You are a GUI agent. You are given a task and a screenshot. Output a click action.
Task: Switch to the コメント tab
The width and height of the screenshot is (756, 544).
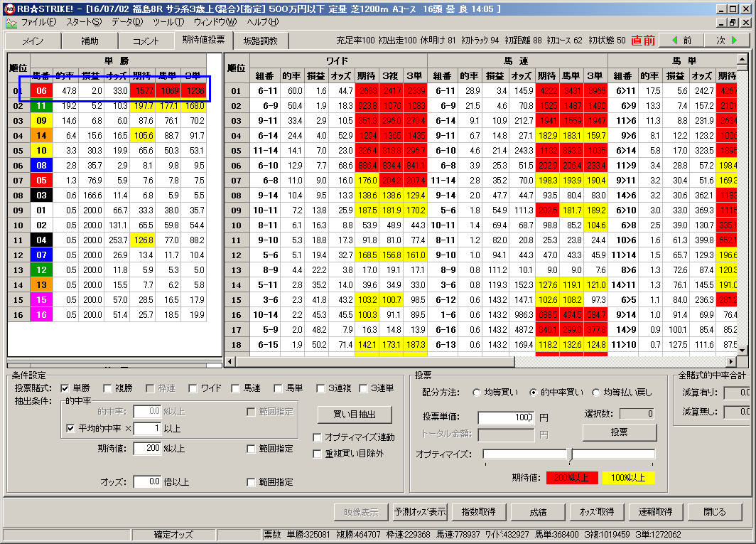[x=146, y=41]
